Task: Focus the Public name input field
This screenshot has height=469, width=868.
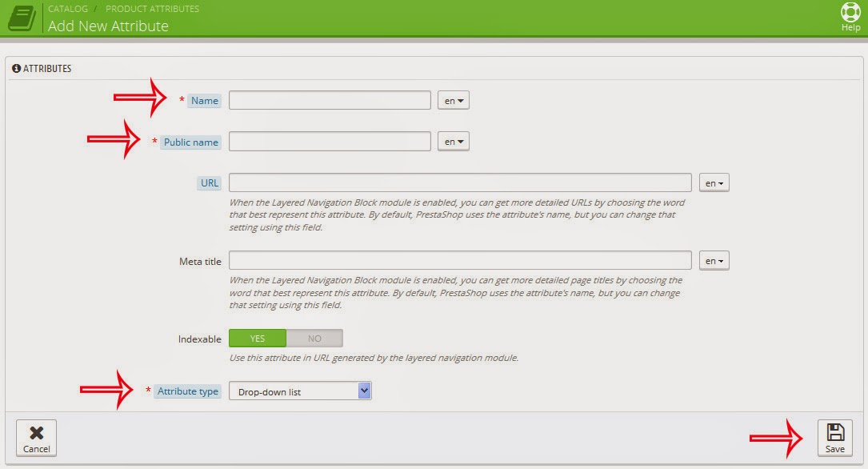Action: (330, 141)
